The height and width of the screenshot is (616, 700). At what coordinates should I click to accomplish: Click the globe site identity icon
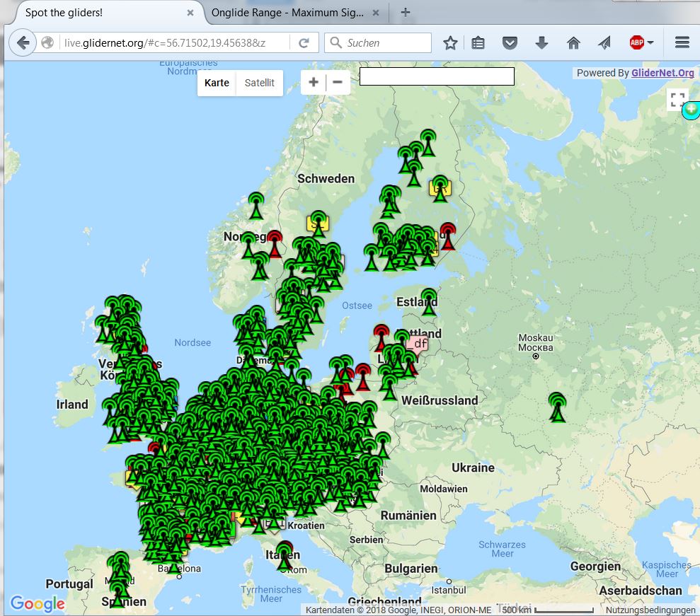pos(47,43)
